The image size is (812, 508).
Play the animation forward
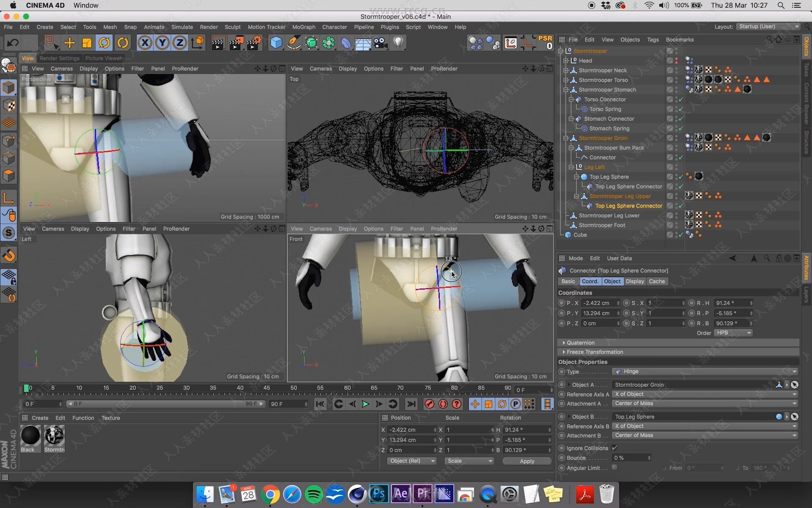pyautogui.click(x=365, y=404)
